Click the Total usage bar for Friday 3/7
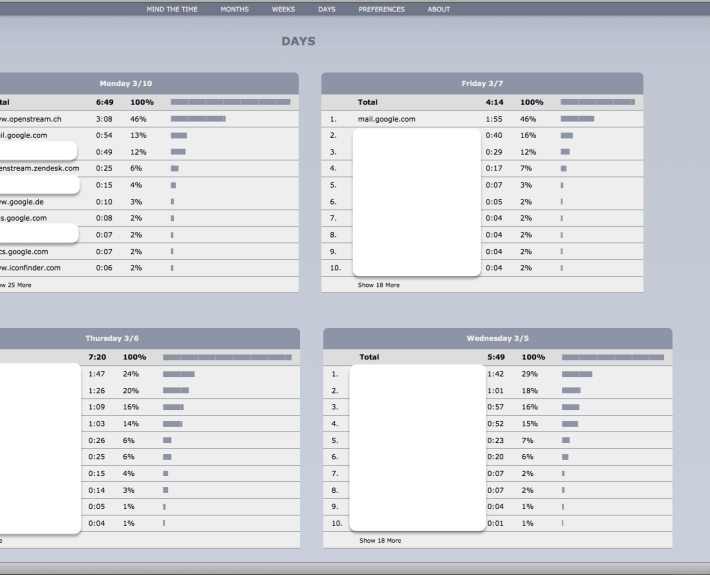Viewport: 710px width, 575px height. tap(597, 102)
